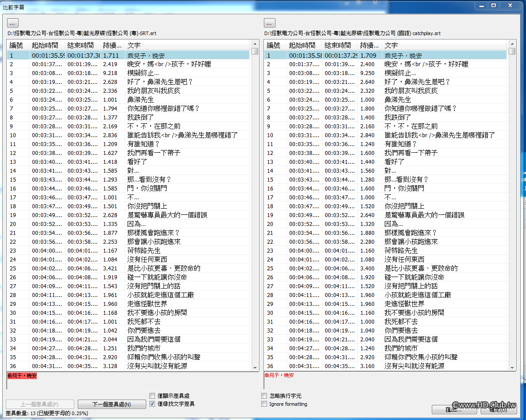Click the 文字 column header in left panel

pyautogui.click(x=133, y=45)
